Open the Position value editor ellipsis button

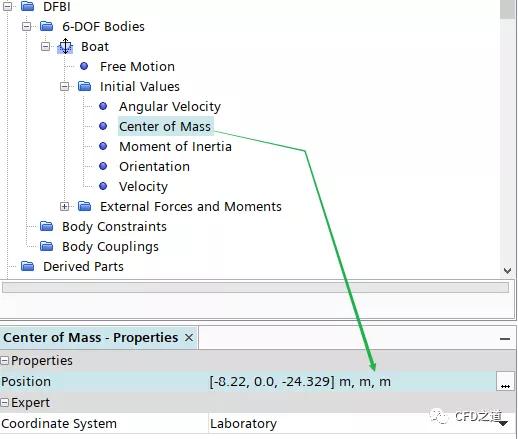[505, 382]
